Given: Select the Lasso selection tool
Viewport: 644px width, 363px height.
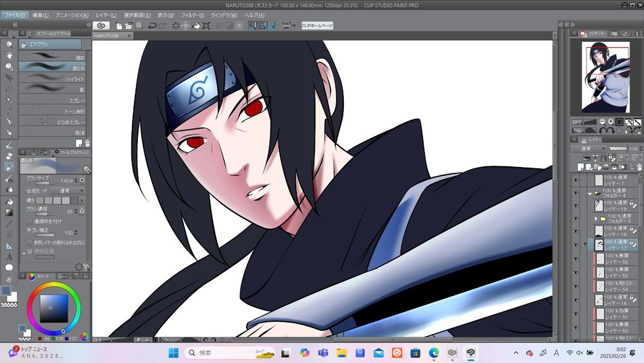Looking at the screenshot, I should point(9,89).
